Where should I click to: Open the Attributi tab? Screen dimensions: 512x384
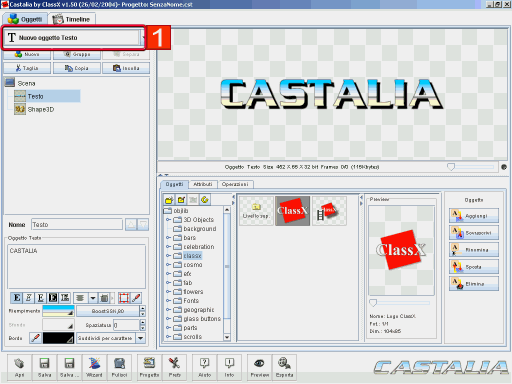tap(203, 184)
